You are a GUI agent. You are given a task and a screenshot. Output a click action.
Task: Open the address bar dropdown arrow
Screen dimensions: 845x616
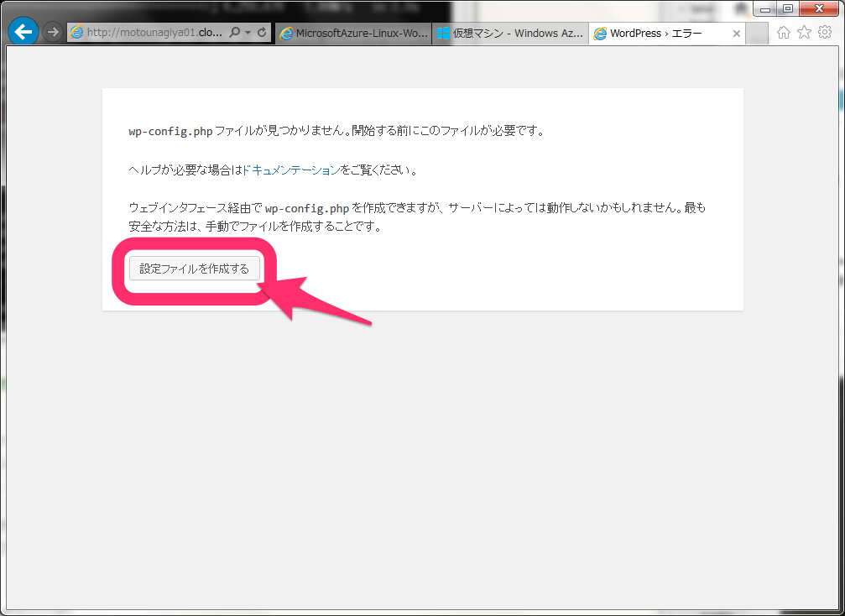248,33
